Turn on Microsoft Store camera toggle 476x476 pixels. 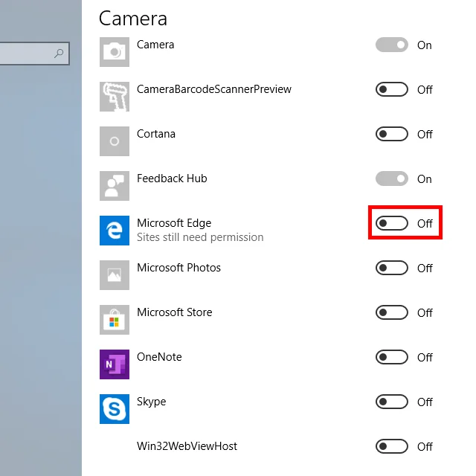(392, 312)
